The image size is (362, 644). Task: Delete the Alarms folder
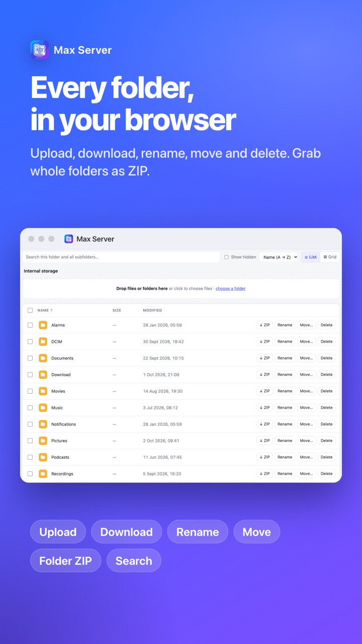(327, 325)
